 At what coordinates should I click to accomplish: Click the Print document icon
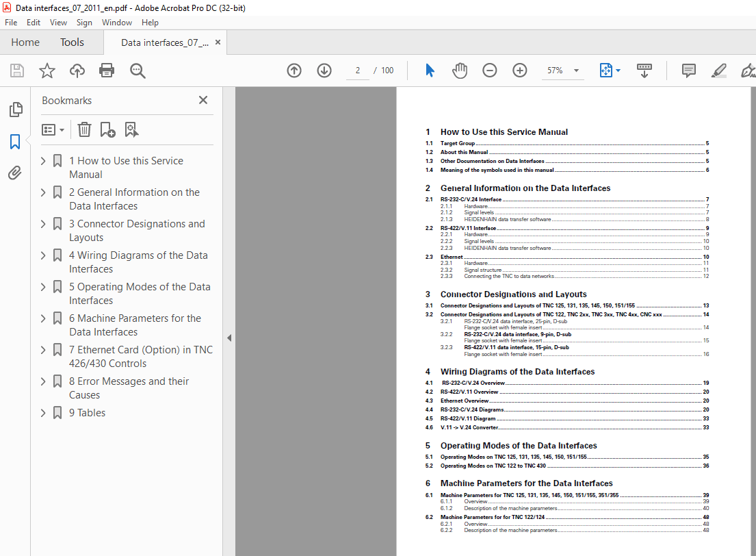(107, 70)
